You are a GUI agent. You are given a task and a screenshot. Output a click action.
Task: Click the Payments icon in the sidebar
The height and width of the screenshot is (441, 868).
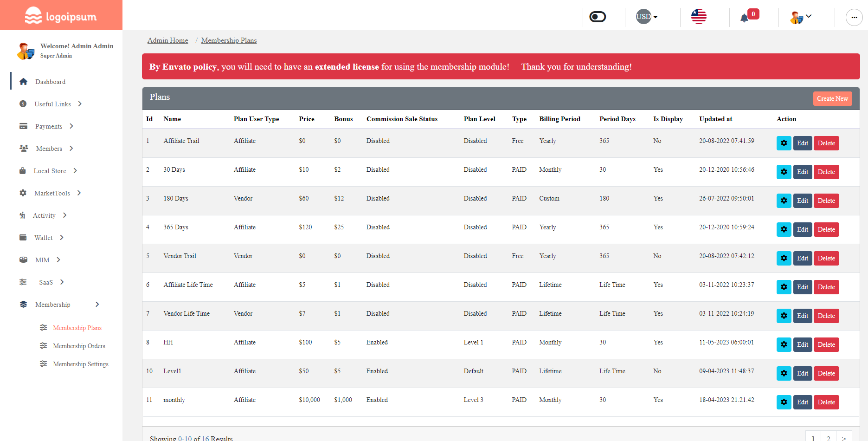23,126
